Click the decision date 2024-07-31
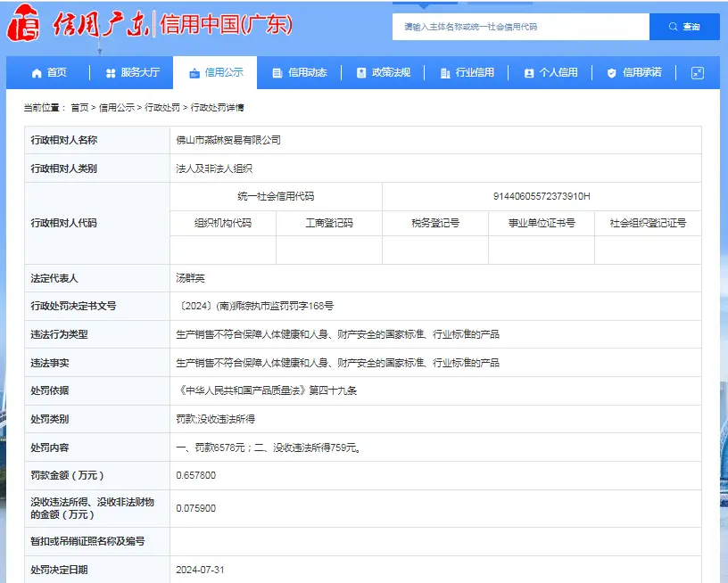The image size is (728, 583). click(200, 570)
